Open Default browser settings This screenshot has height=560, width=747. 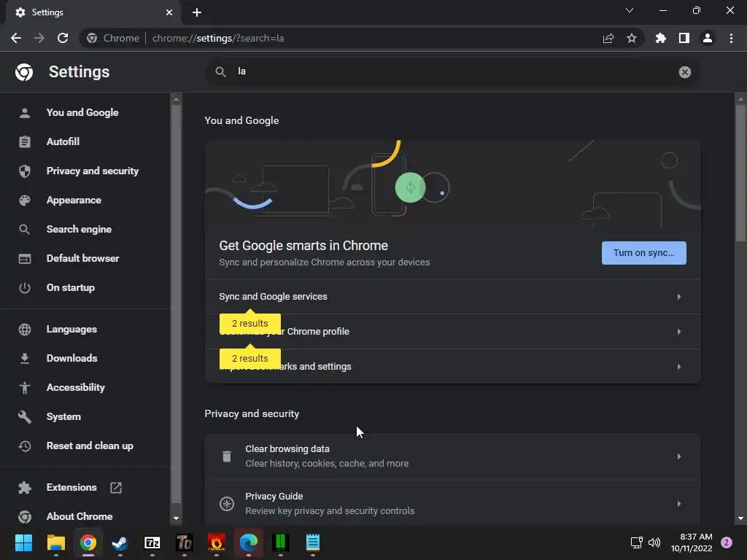pos(83,258)
